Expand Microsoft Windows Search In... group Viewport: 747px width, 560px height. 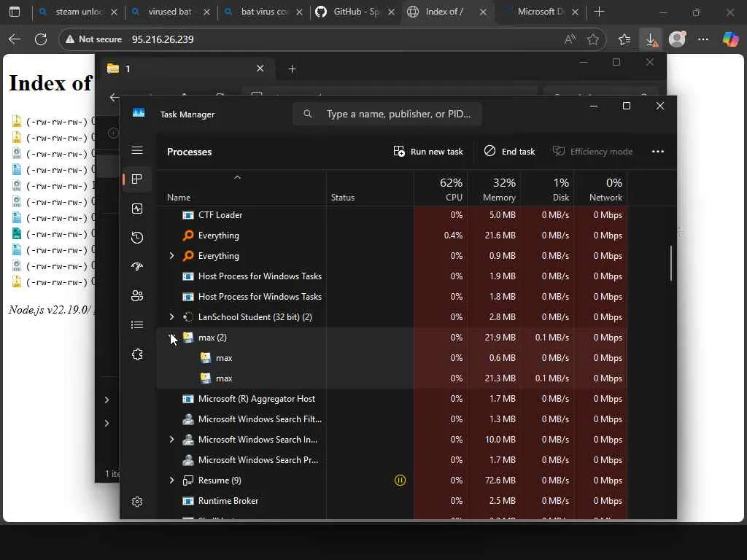(x=172, y=440)
